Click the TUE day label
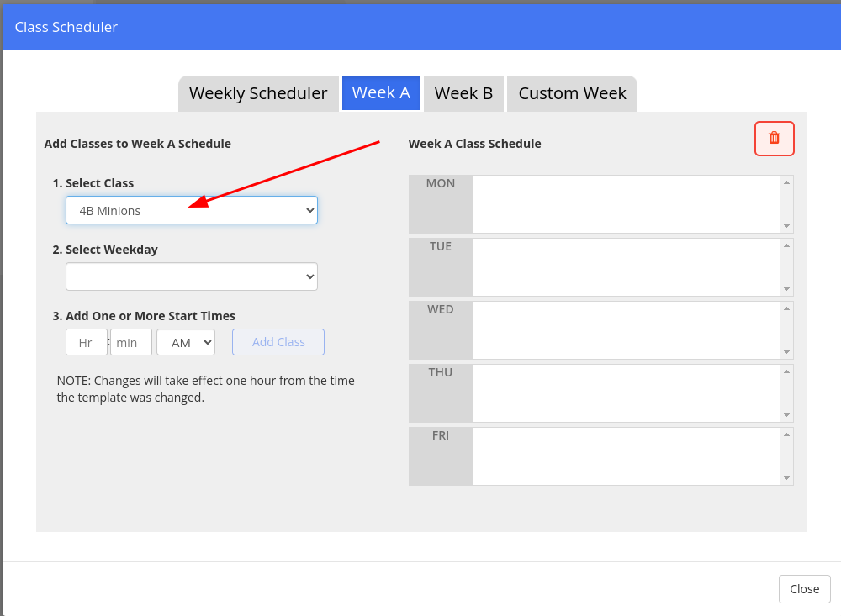The image size is (841, 616). [441, 246]
